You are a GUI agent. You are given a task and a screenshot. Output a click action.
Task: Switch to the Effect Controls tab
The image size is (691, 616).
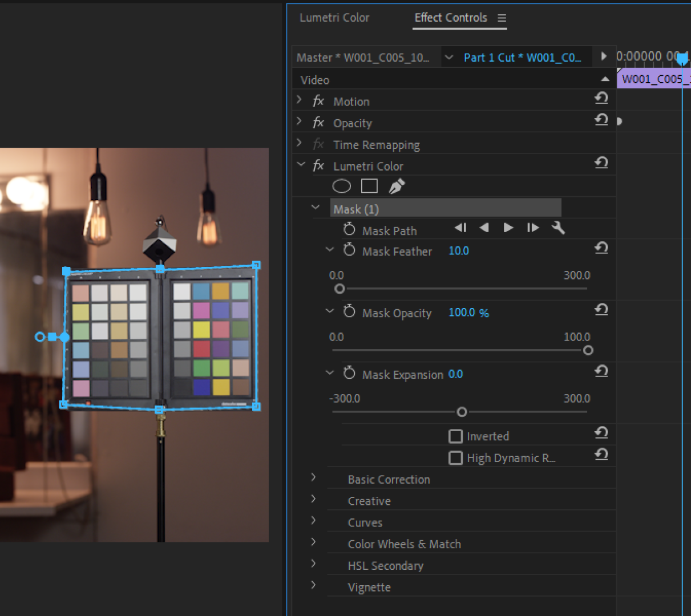pyautogui.click(x=451, y=18)
